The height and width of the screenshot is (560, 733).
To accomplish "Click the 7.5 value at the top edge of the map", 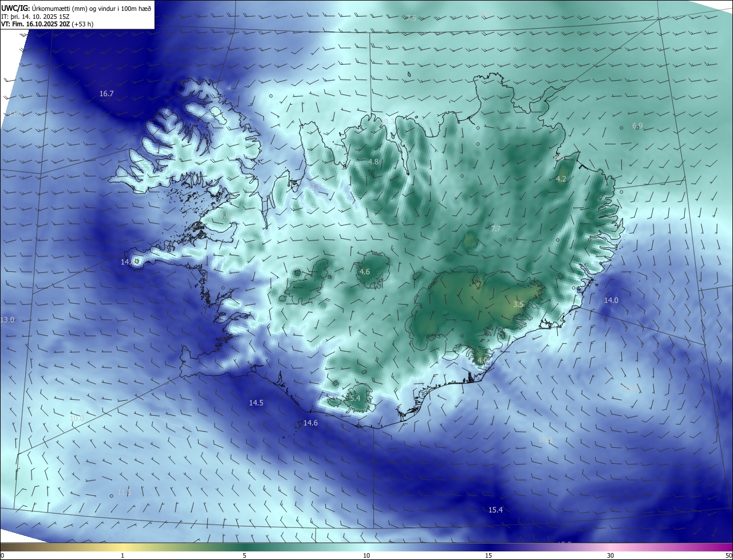I will coord(411,18).
